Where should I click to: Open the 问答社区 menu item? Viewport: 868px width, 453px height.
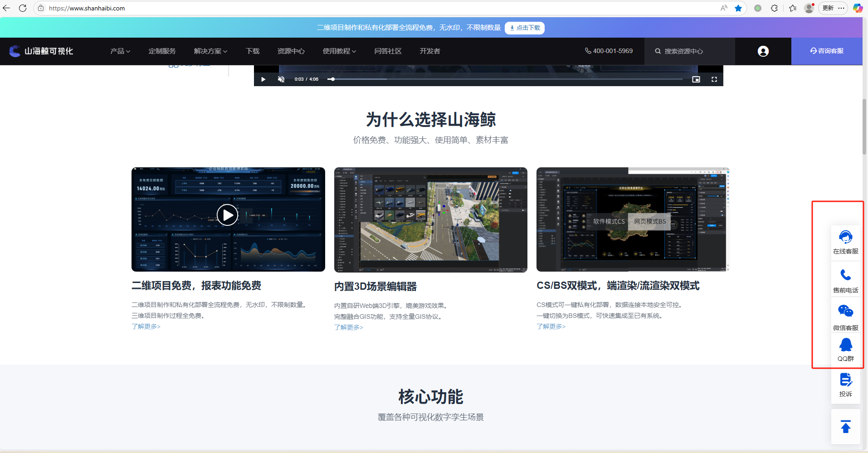click(388, 51)
